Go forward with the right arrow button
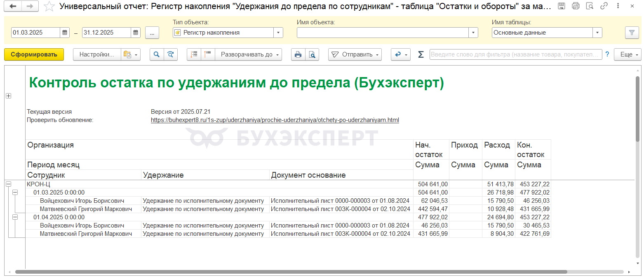Viewport: 644px width, 277px height. [x=30, y=6]
